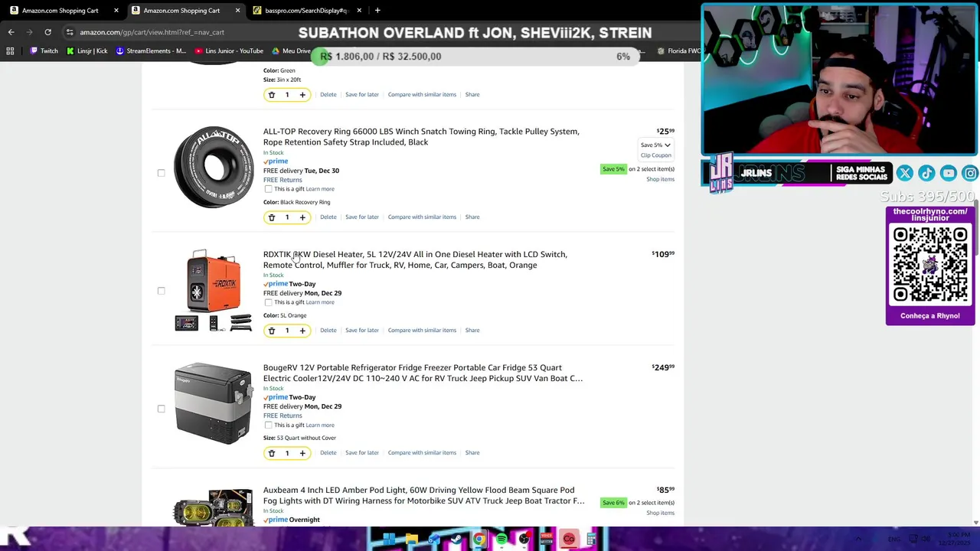The image size is (980, 551).
Task: Open the orange RDXTIK heater product image
Action: tap(214, 290)
